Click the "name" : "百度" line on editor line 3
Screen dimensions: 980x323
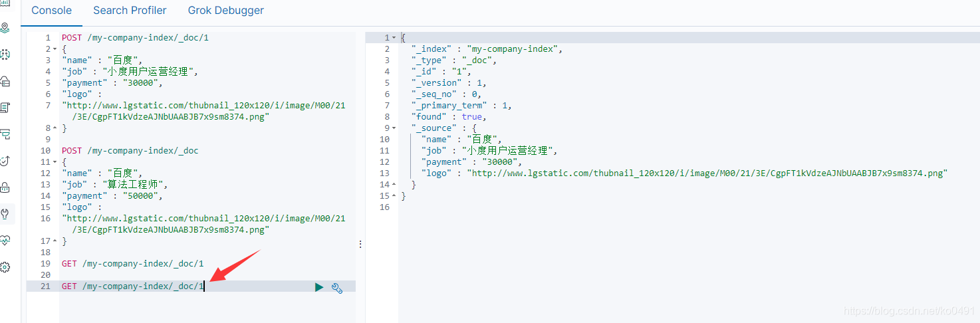[x=102, y=60]
